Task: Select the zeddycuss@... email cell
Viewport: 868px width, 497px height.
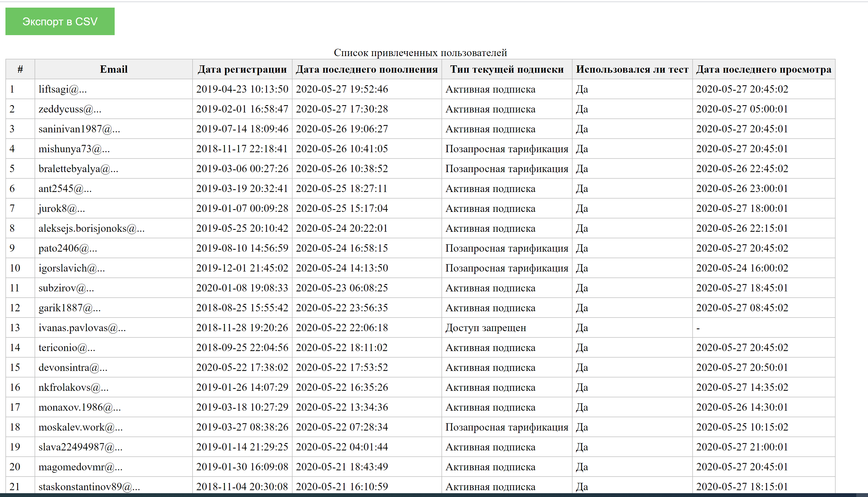Action: [70, 109]
